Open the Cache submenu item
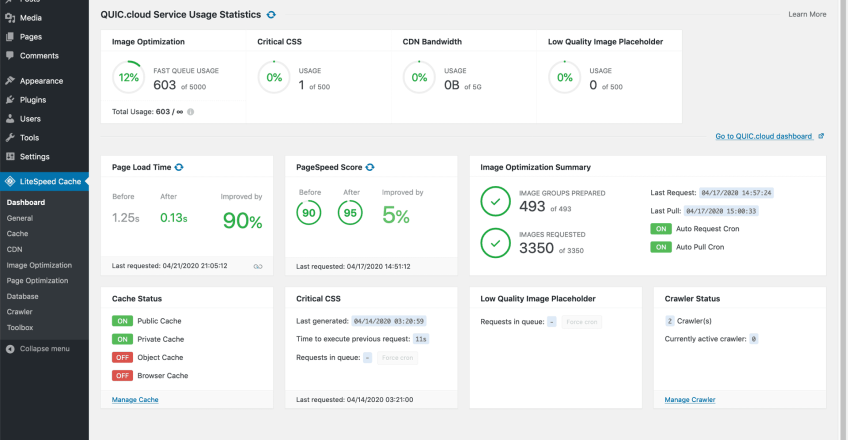The height and width of the screenshot is (440, 848). [17, 234]
